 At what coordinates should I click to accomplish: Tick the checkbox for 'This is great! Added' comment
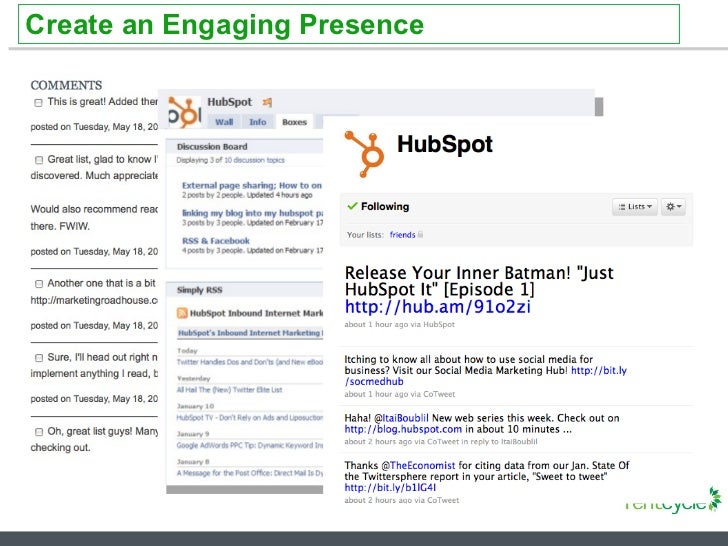39,103
